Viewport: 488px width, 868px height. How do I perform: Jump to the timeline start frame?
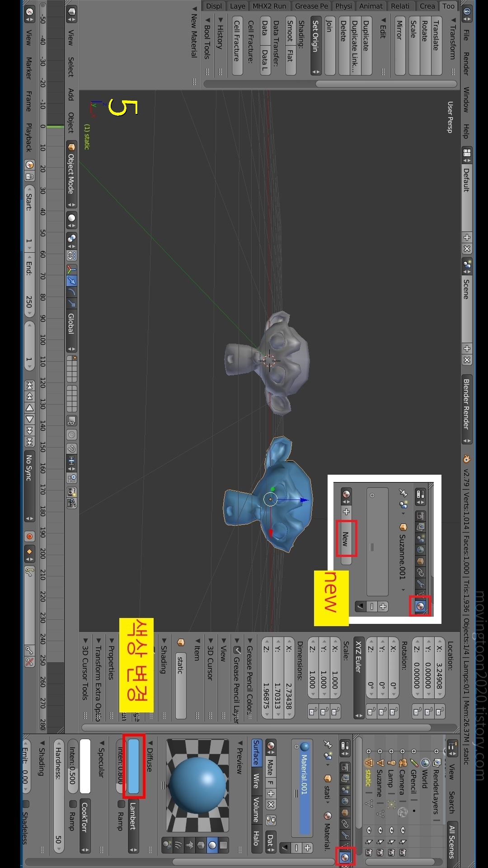pyautogui.click(x=29, y=385)
